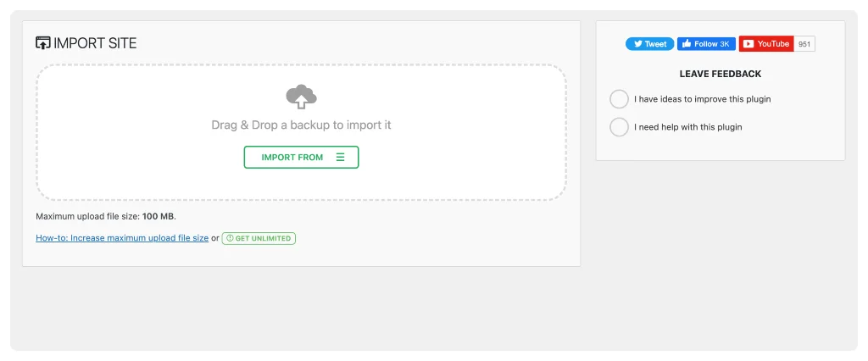Click the Tweet button
The image size is (868, 361).
pos(650,44)
